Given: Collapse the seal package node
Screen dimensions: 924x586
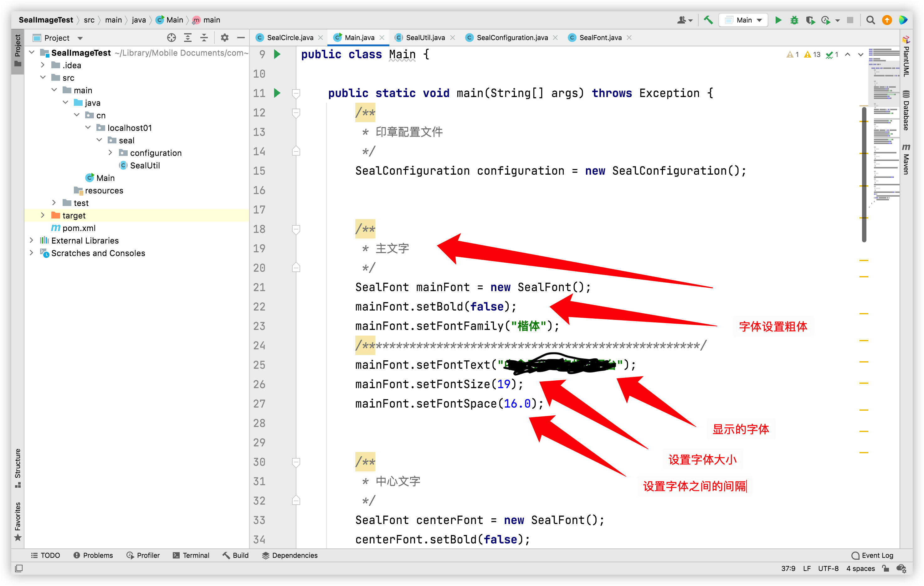Looking at the screenshot, I should pos(99,140).
